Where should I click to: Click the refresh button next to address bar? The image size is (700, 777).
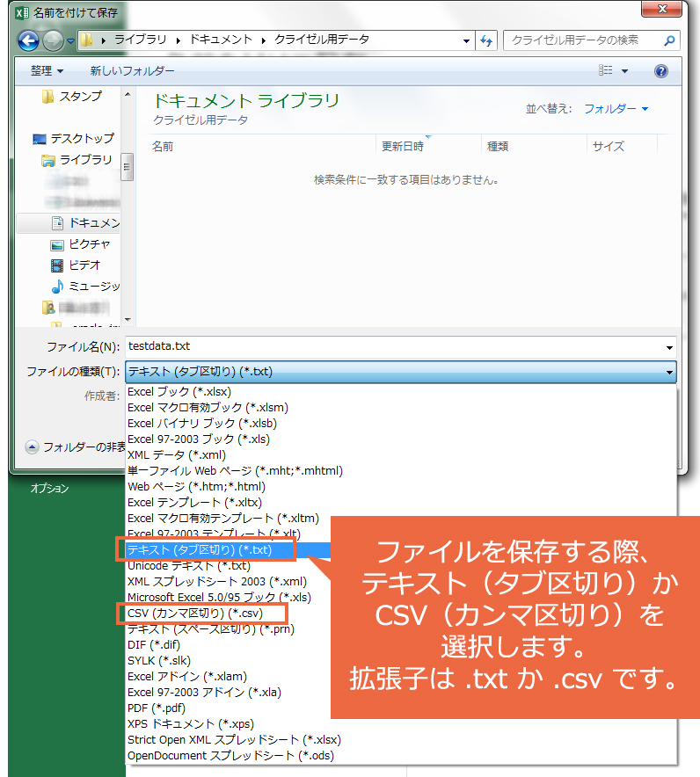486,40
